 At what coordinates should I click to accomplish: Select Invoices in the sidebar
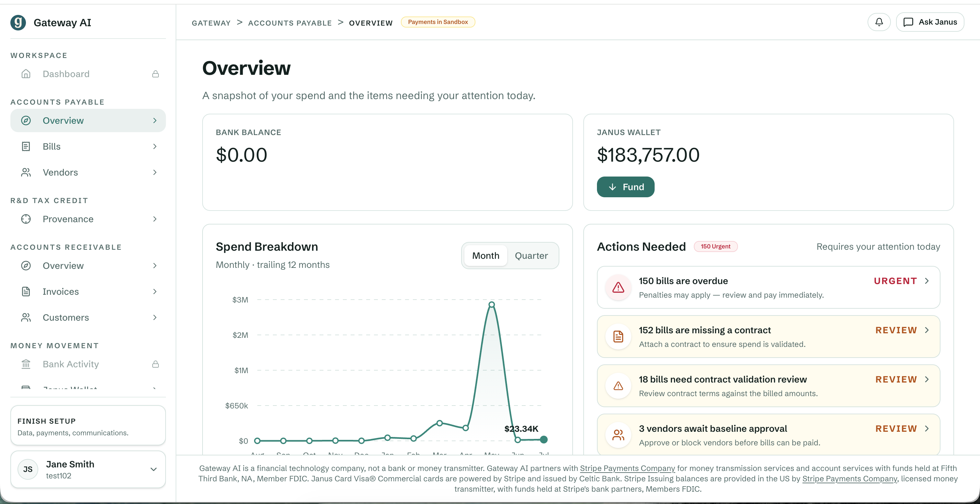coord(88,292)
